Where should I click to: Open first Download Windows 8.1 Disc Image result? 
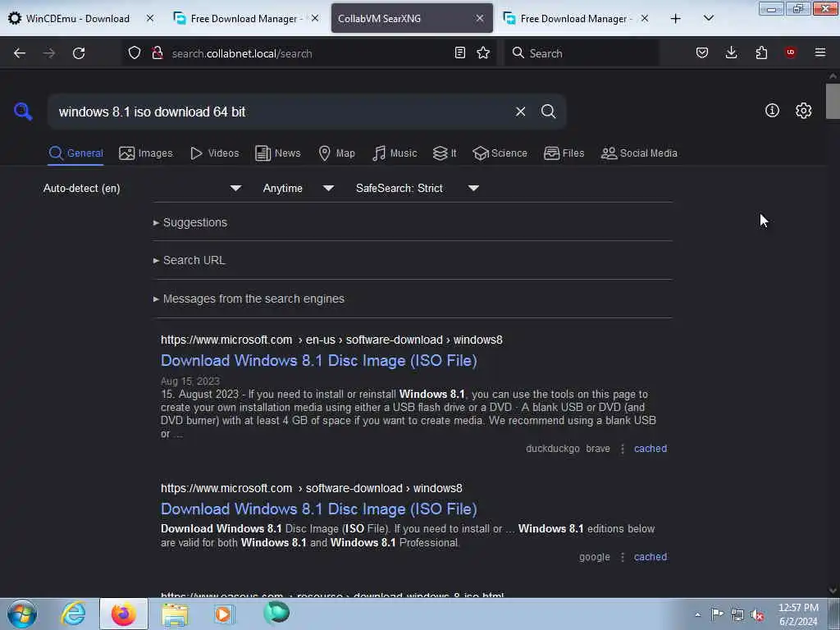coord(319,361)
